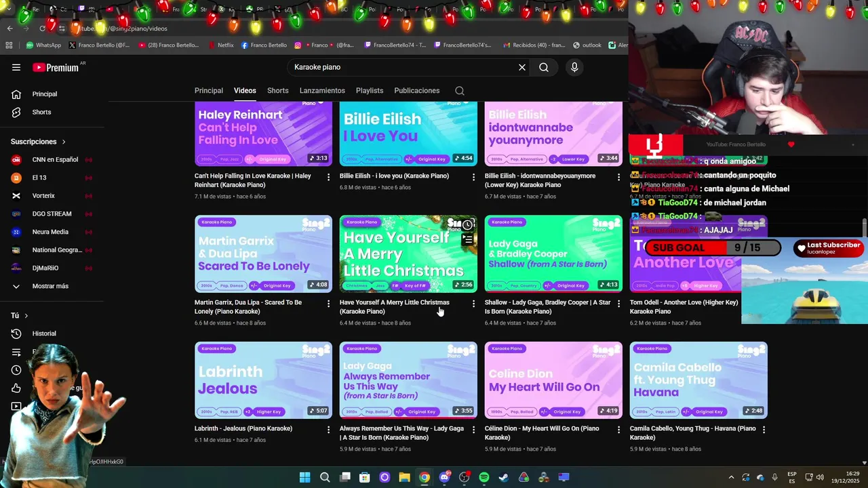Click Tom Odell Another Love title
868x488 pixels.
[684, 307]
